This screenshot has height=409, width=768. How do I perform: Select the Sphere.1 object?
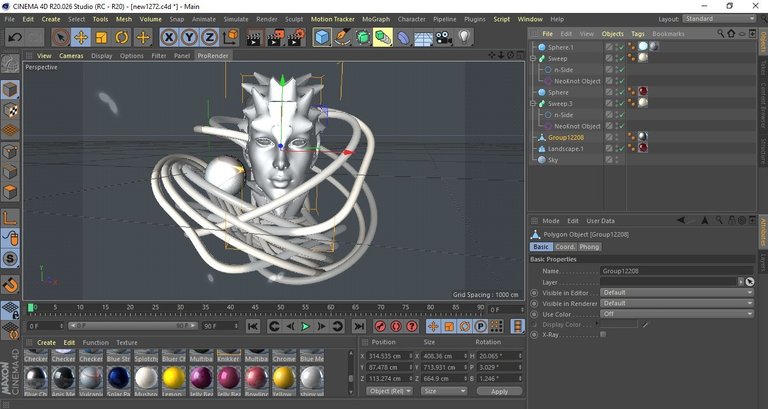(560, 48)
